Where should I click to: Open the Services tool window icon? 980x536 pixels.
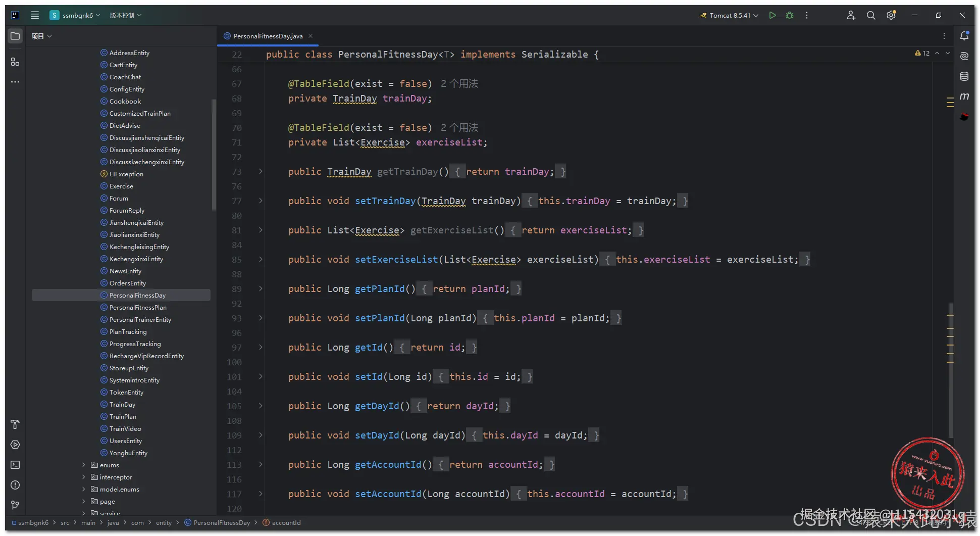tap(15, 445)
